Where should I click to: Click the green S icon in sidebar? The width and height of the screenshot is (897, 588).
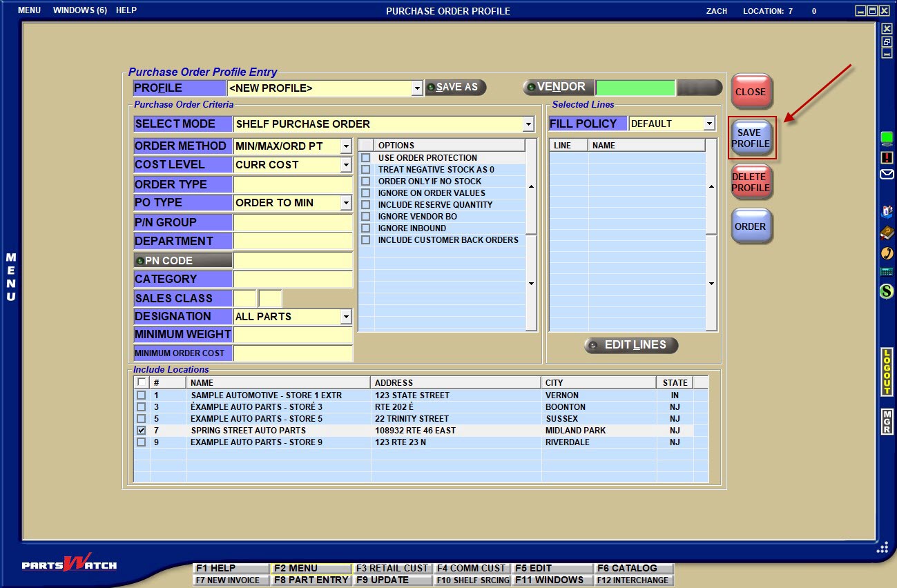click(x=887, y=292)
